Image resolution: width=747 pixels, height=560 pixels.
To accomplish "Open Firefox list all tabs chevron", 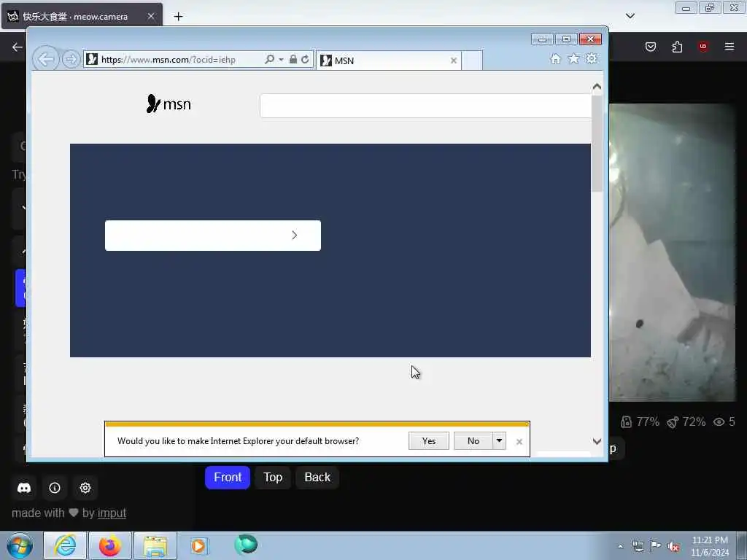I will coord(630,16).
